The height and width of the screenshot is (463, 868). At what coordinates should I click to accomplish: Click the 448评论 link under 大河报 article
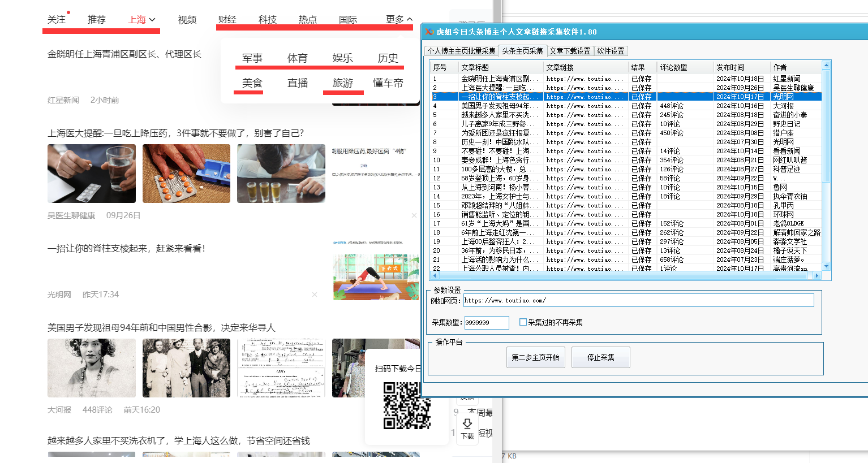pos(97,410)
